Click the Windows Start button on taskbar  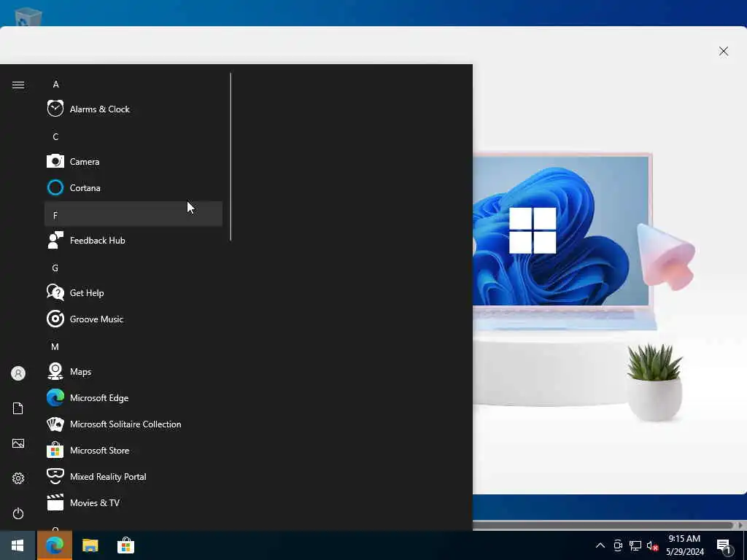18,545
